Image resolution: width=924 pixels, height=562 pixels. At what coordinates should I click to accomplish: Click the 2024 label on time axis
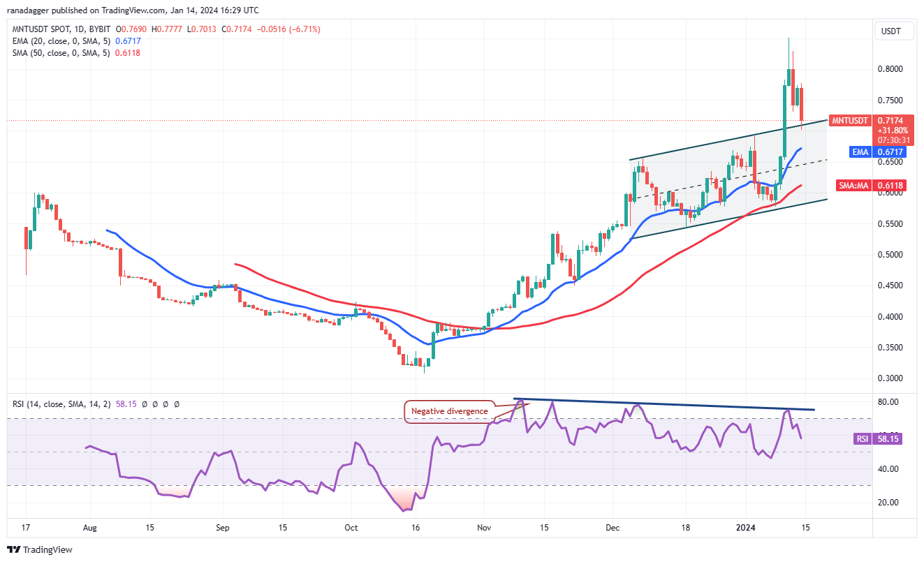[749, 528]
